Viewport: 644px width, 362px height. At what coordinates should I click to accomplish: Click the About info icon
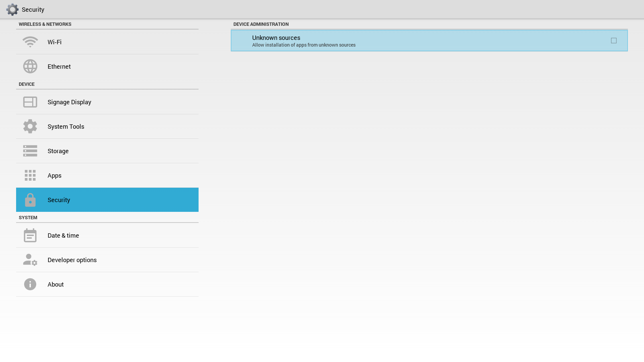30,284
